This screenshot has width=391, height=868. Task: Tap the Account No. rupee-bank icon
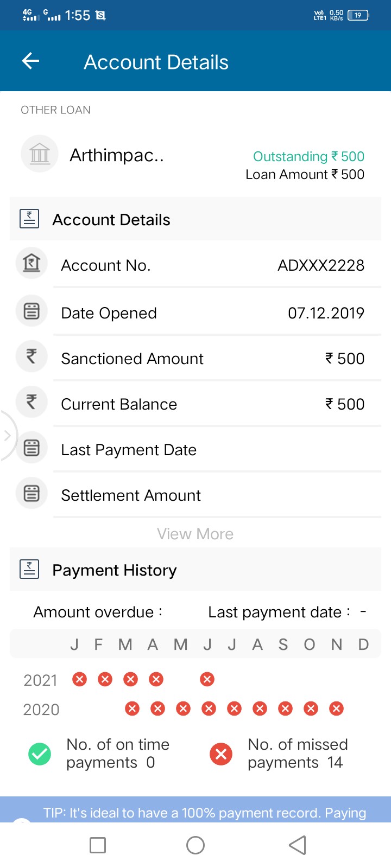(x=31, y=264)
